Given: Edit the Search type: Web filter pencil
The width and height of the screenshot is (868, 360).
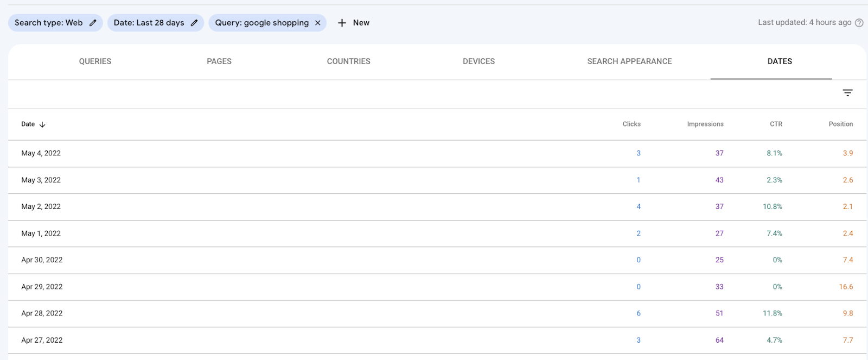Looking at the screenshot, I should point(93,23).
